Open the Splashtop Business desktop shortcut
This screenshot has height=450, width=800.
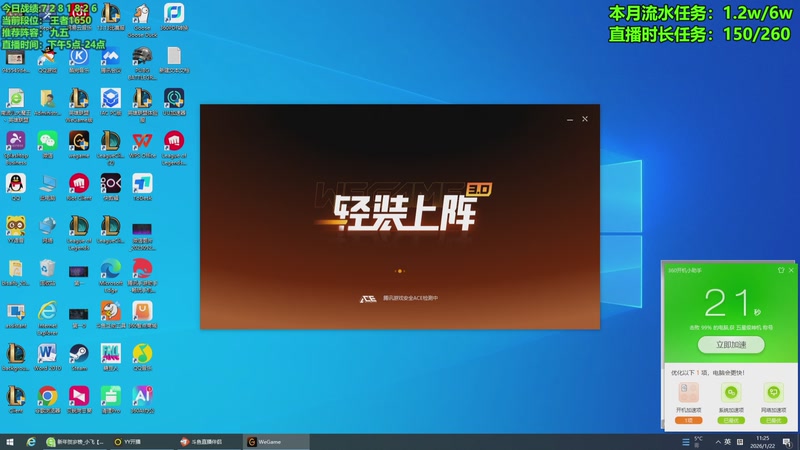tap(16, 148)
